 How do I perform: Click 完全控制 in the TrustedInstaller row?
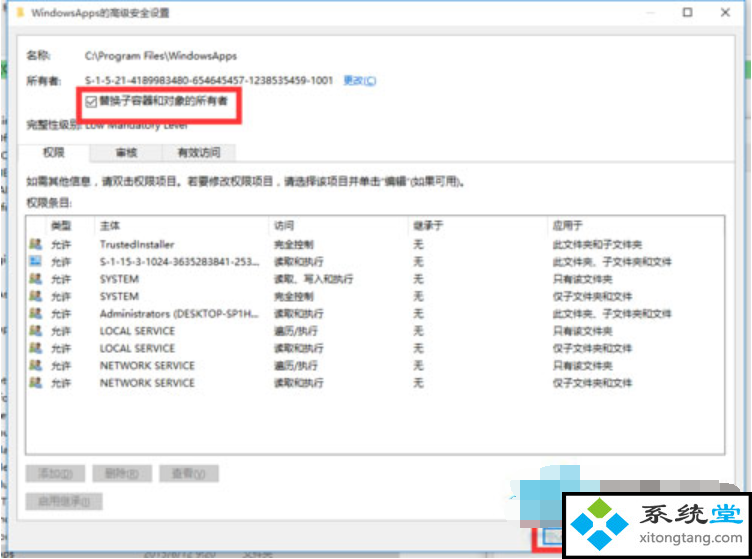[x=294, y=245]
